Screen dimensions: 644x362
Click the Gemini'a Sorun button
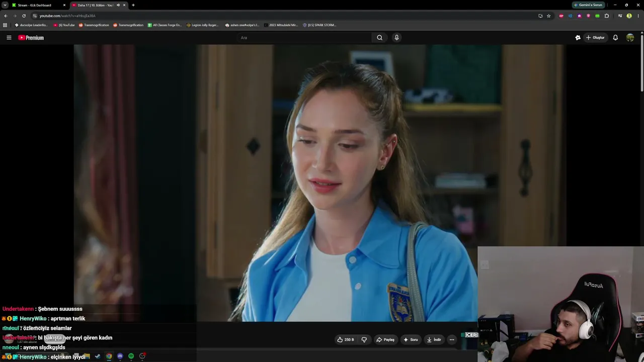[x=588, y=5]
